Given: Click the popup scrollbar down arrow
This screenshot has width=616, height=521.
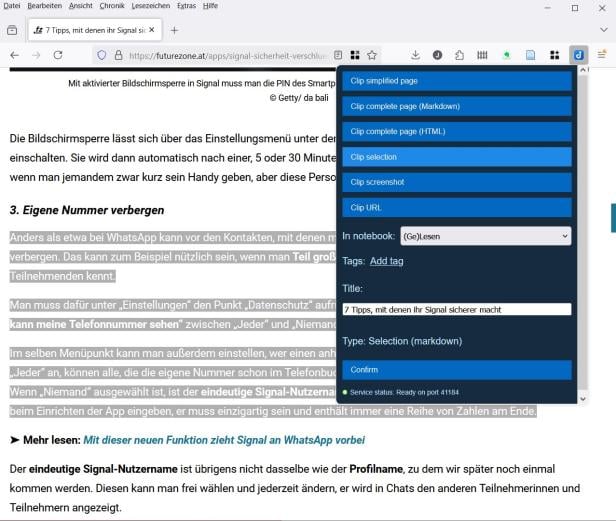Looking at the screenshot, I should click(x=583, y=399).
